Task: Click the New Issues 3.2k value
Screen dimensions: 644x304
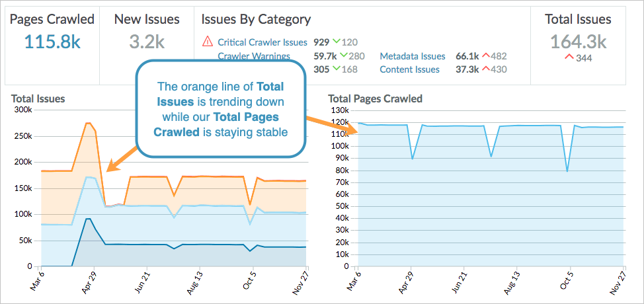Action: click(x=147, y=42)
